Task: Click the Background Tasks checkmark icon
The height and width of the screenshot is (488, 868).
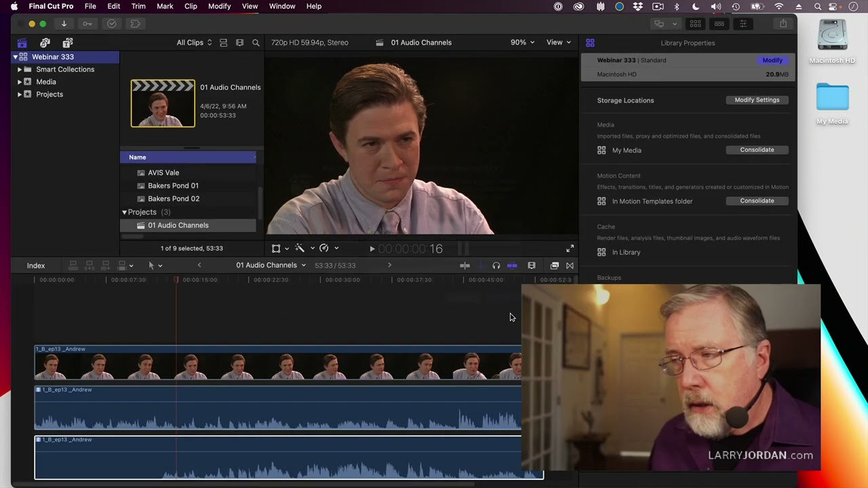Action: pyautogui.click(x=112, y=24)
